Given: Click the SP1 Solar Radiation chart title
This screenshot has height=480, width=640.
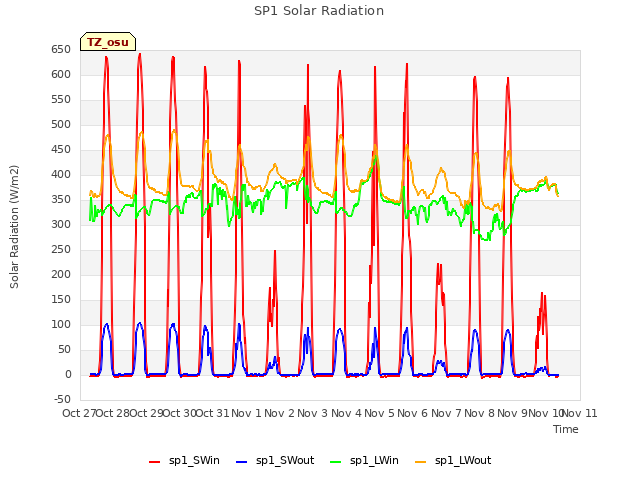Looking at the screenshot, I should coord(319,11).
